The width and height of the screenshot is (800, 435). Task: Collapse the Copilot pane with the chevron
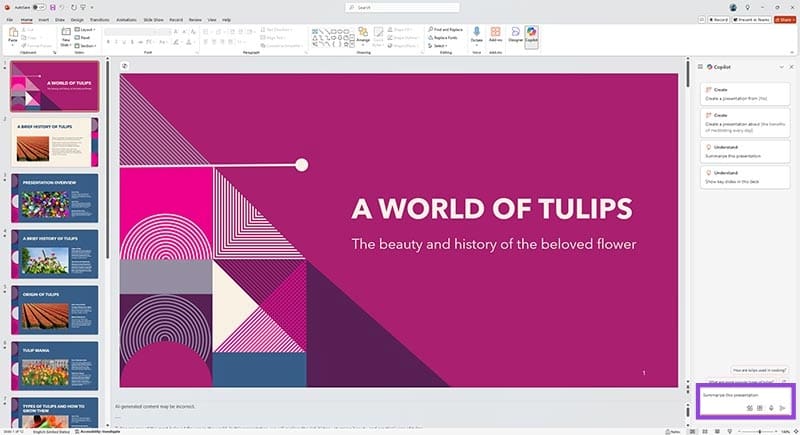click(781, 67)
